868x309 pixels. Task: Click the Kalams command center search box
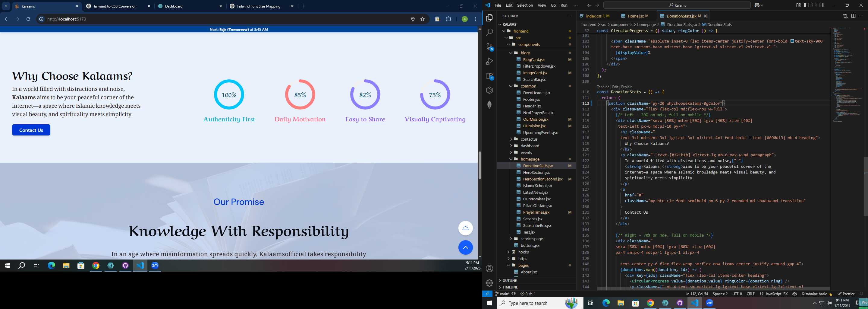(x=677, y=5)
